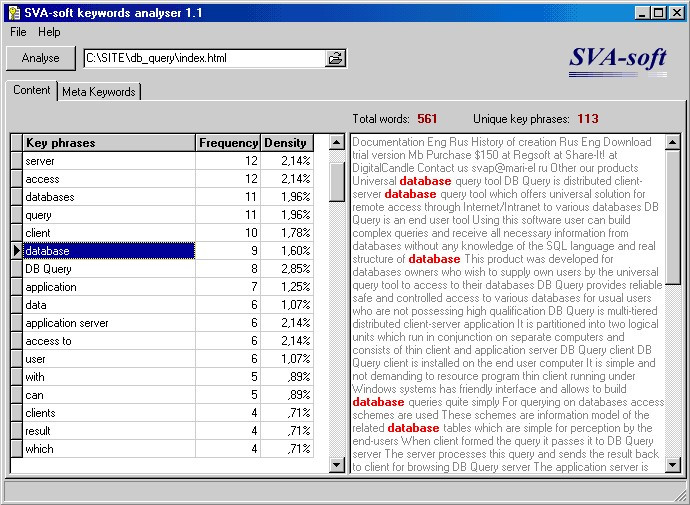Click the 2,85% density cell of DB Query
This screenshot has width=690, height=505.
pos(287,269)
